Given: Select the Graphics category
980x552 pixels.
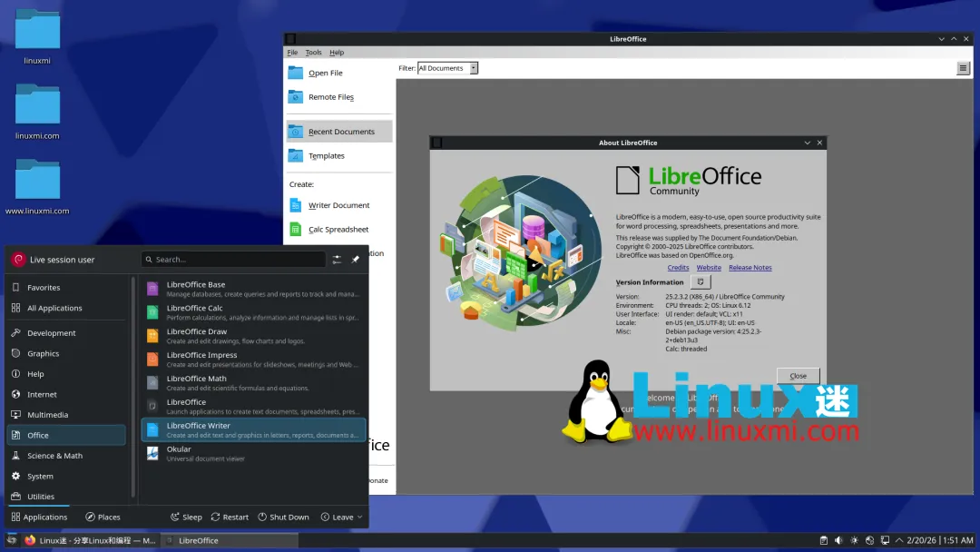Looking at the screenshot, I should 66,354.
